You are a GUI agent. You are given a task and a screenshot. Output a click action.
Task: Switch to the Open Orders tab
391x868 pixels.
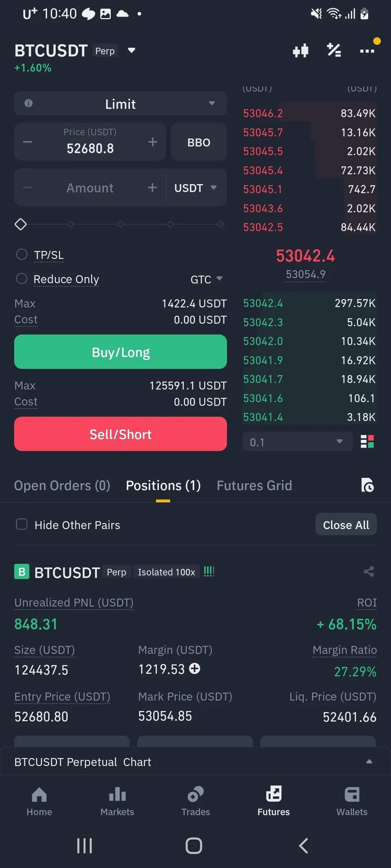[x=62, y=486]
